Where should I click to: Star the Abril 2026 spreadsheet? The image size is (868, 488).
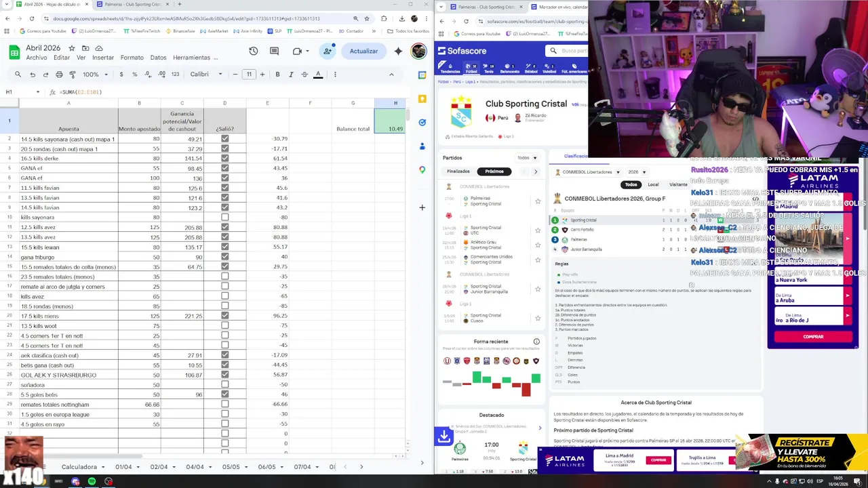click(x=73, y=48)
